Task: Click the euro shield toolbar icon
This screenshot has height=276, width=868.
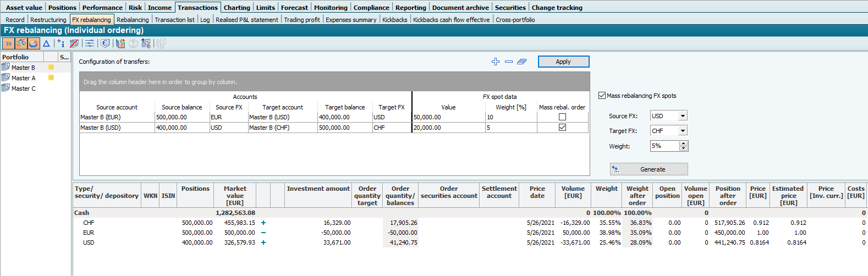Action: (105, 43)
